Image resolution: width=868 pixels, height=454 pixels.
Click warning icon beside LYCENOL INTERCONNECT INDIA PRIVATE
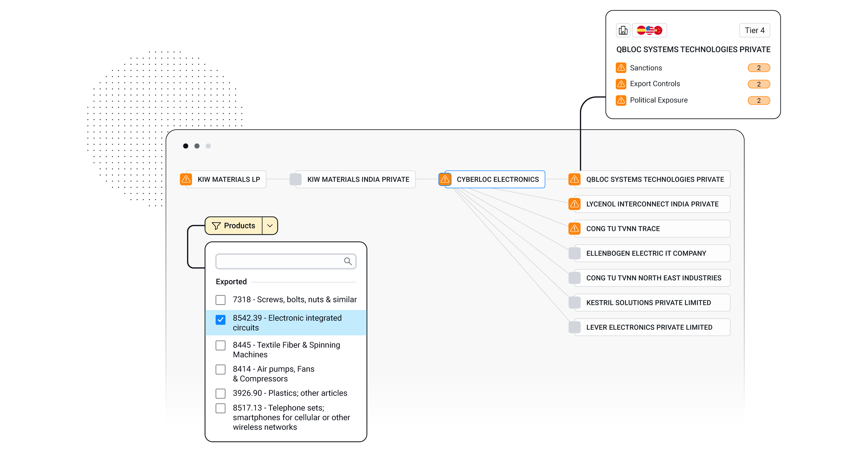574,204
